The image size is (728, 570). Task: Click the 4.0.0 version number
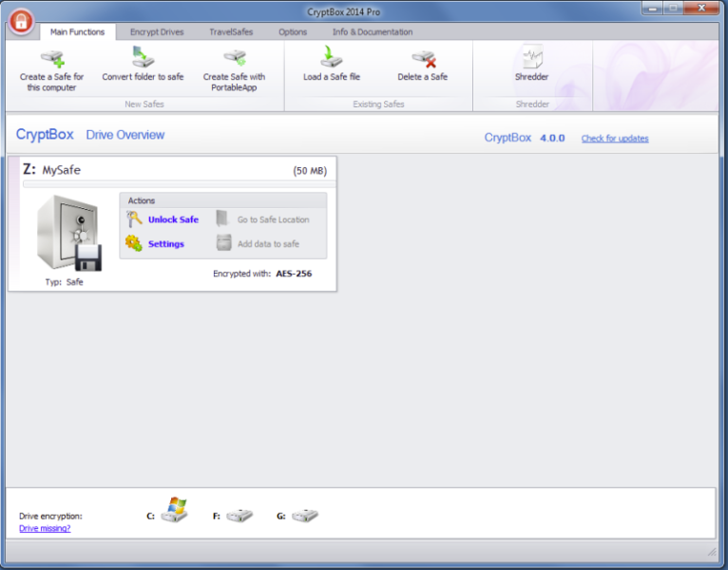552,138
